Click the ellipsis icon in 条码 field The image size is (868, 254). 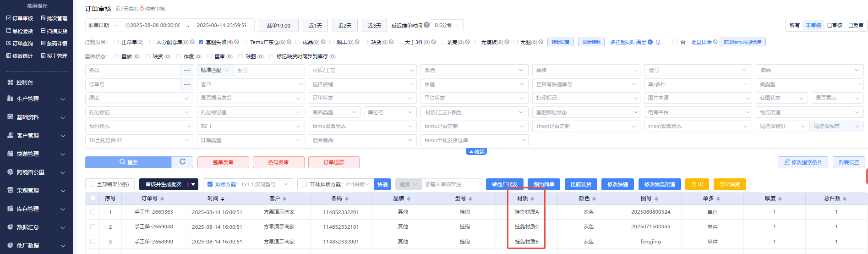click(x=187, y=70)
